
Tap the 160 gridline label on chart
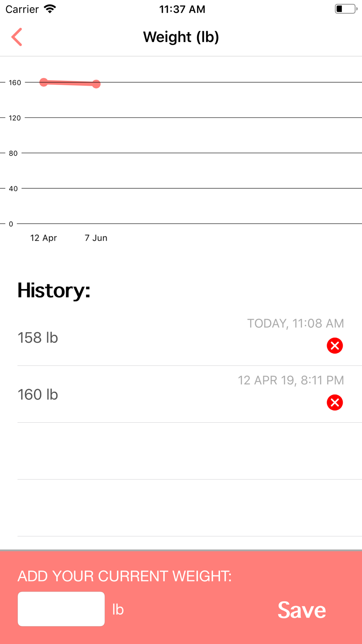(15, 83)
